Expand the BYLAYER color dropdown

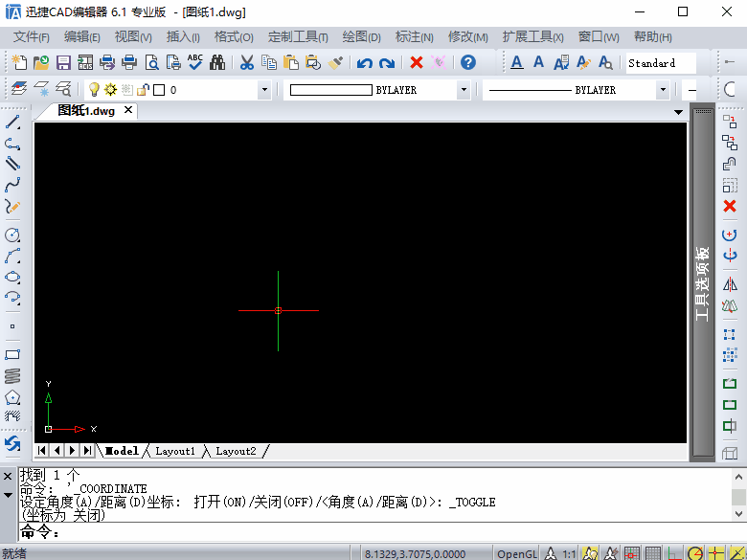[464, 90]
